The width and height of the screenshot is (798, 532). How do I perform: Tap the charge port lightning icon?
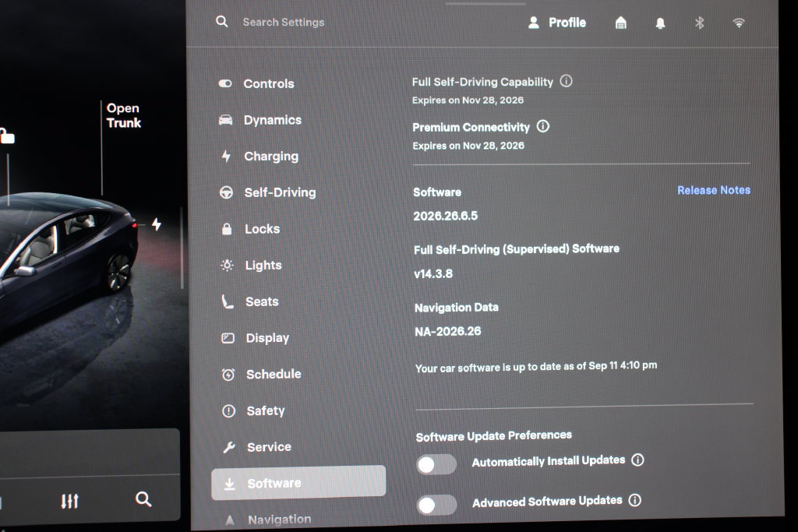pos(157,224)
